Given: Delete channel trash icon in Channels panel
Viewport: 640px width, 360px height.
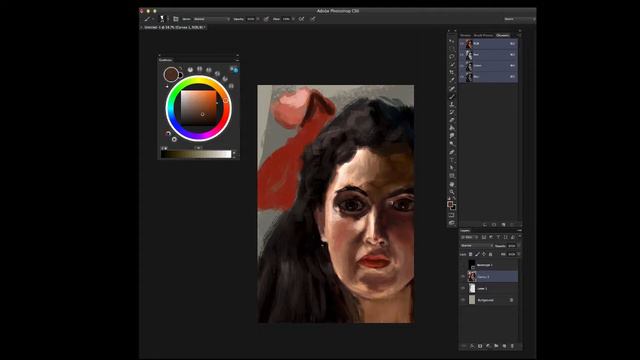Looking at the screenshot, I should pyautogui.click(x=513, y=224).
